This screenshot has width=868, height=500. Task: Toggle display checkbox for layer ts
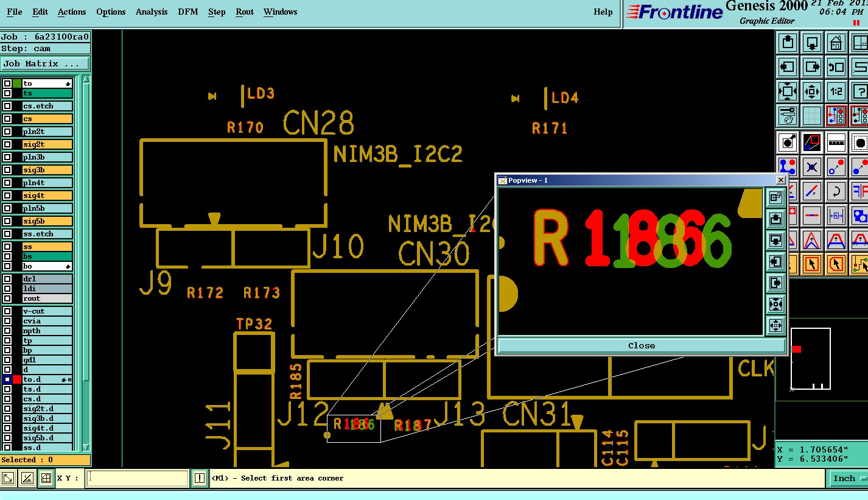7,93
